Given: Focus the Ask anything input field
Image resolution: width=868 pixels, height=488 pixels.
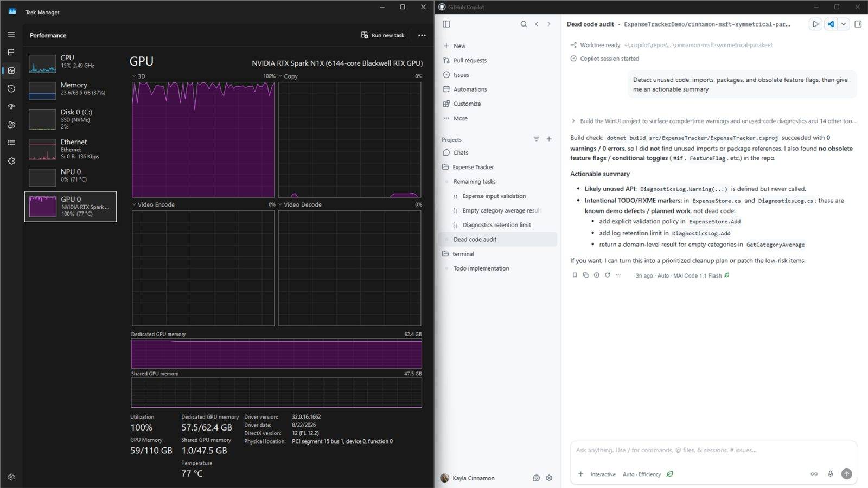Looking at the screenshot, I should 713,450.
